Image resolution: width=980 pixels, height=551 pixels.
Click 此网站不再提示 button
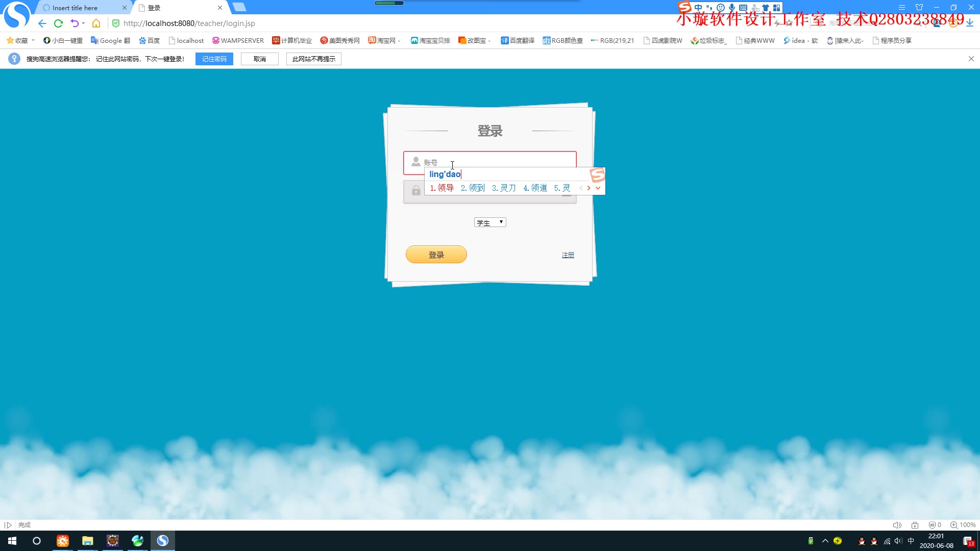point(314,59)
